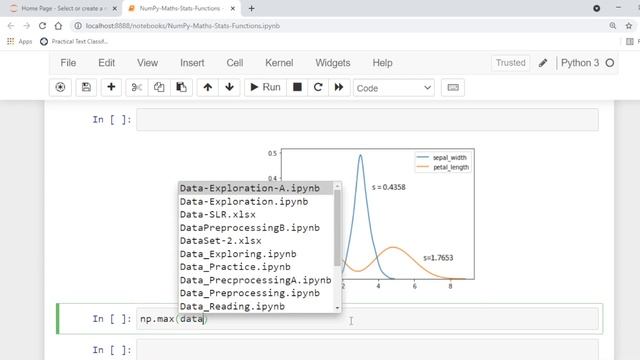640x360 pixels.
Task: Run the current cell
Action: [x=265, y=87]
